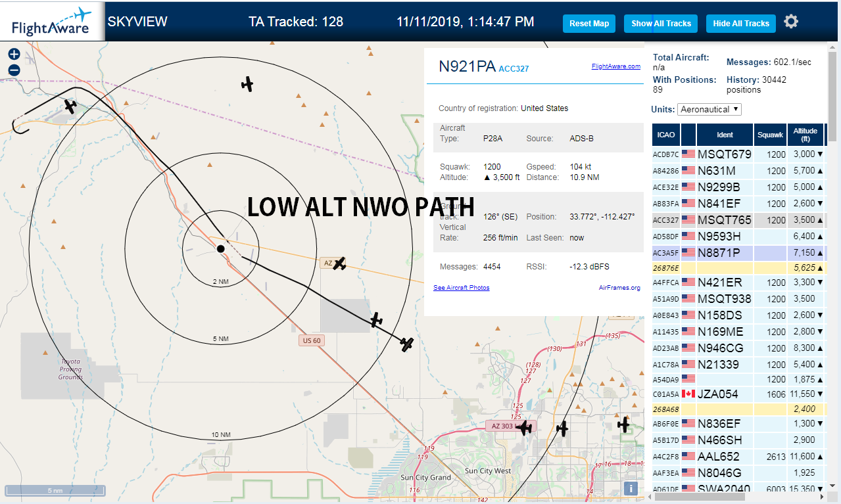Select the N836EF aircraft row
The width and height of the screenshot is (841, 504).
tap(738, 424)
